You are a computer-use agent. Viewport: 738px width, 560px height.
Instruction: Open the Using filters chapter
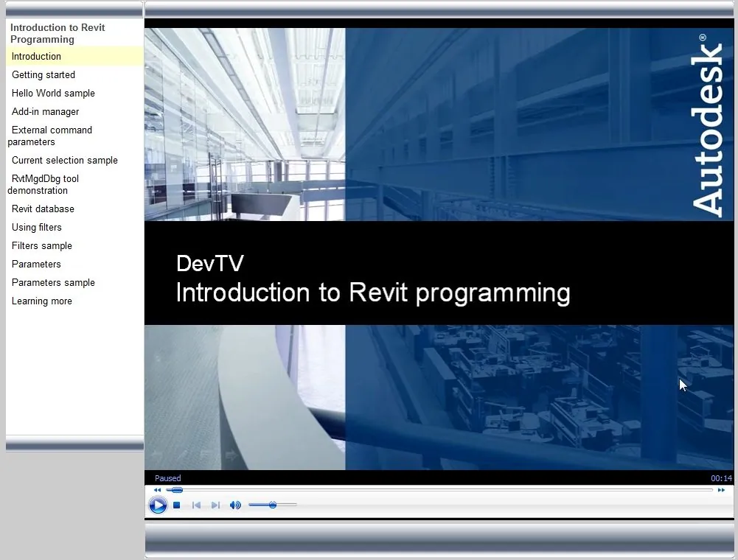point(37,227)
